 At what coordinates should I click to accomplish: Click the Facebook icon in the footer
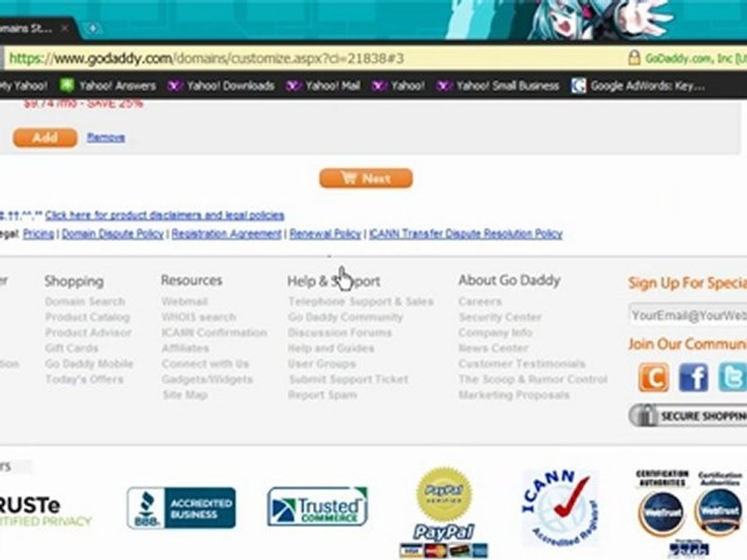[693, 377]
